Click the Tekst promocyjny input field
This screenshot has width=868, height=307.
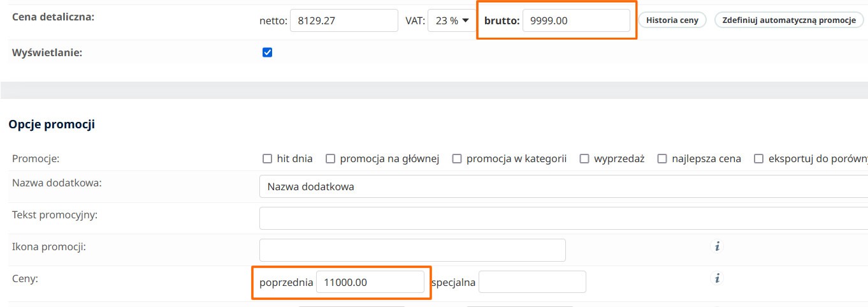[561, 218]
